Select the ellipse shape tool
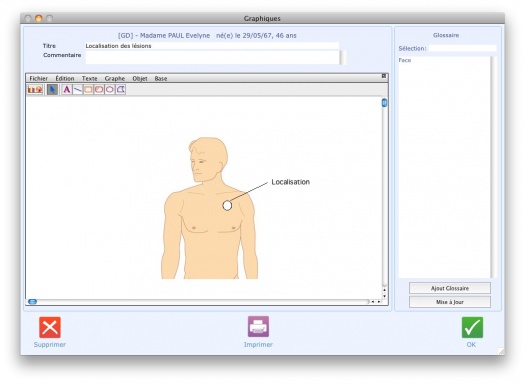Screen dimensions: 525x383 pos(109,90)
